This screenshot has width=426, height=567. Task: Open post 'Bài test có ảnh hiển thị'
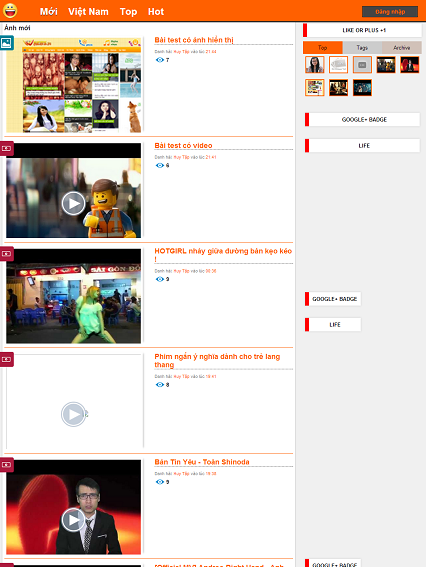pyautogui.click(x=194, y=40)
